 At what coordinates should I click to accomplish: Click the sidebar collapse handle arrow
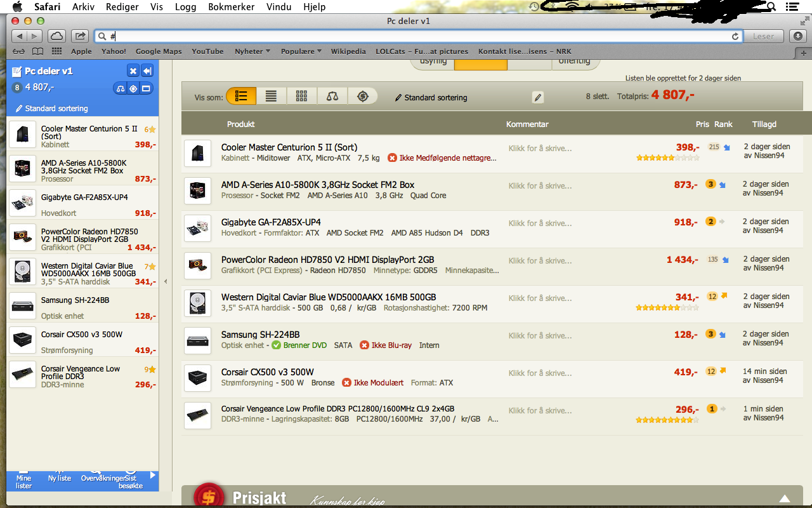pyautogui.click(x=166, y=281)
